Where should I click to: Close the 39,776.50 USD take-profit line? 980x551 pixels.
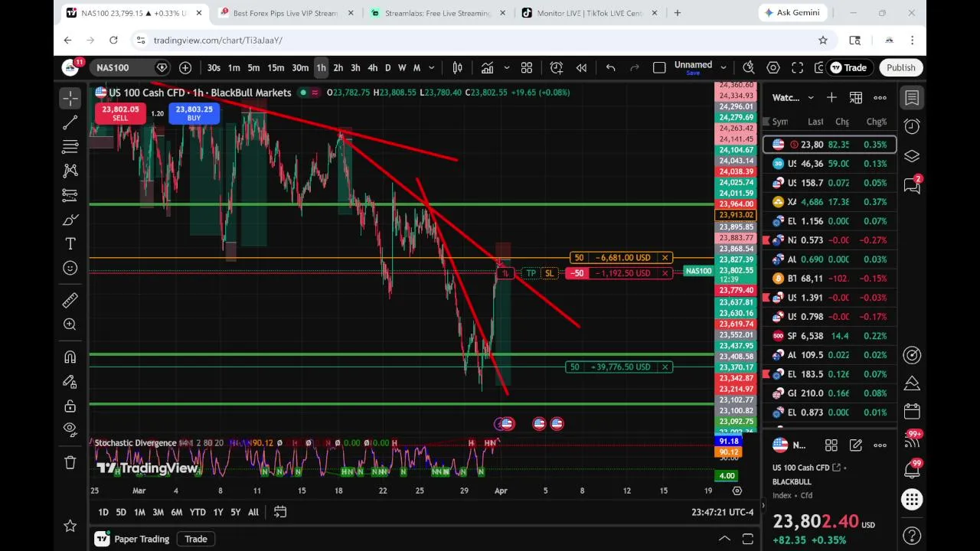(x=665, y=367)
